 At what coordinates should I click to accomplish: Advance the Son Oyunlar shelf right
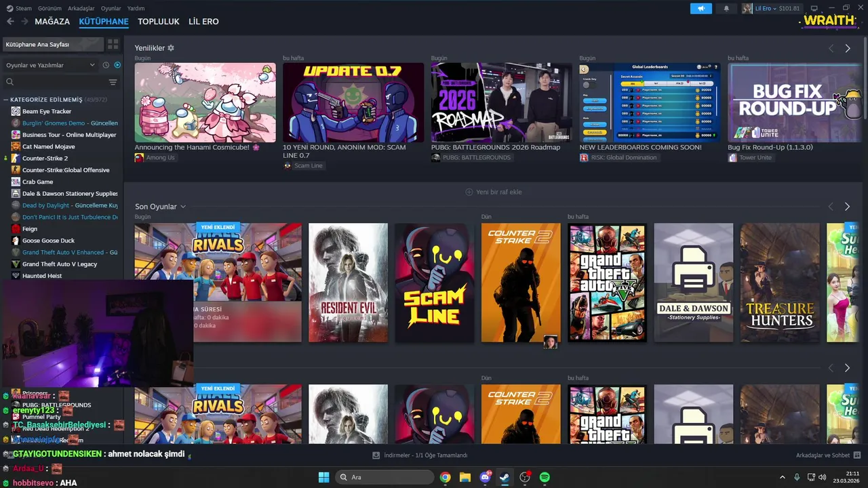pos(847,207)
